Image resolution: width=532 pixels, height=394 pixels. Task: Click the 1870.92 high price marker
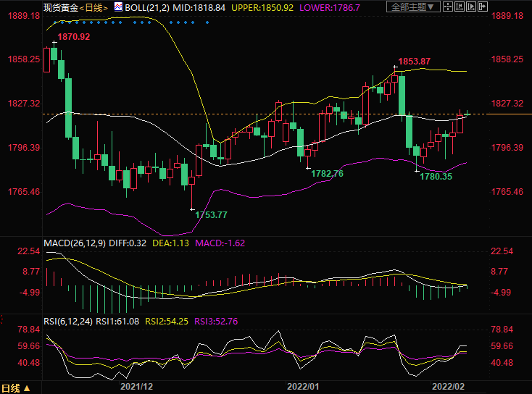(74, 37)
